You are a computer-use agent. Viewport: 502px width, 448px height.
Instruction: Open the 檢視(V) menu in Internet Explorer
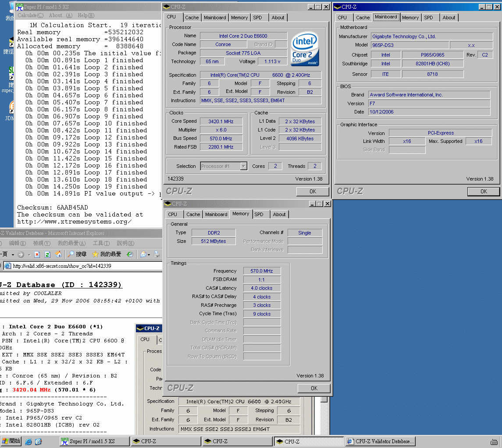(x=42, y=243)
